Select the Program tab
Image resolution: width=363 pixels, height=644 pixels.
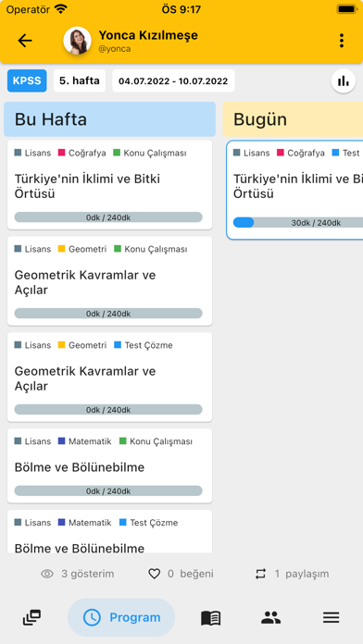point(121,618)
